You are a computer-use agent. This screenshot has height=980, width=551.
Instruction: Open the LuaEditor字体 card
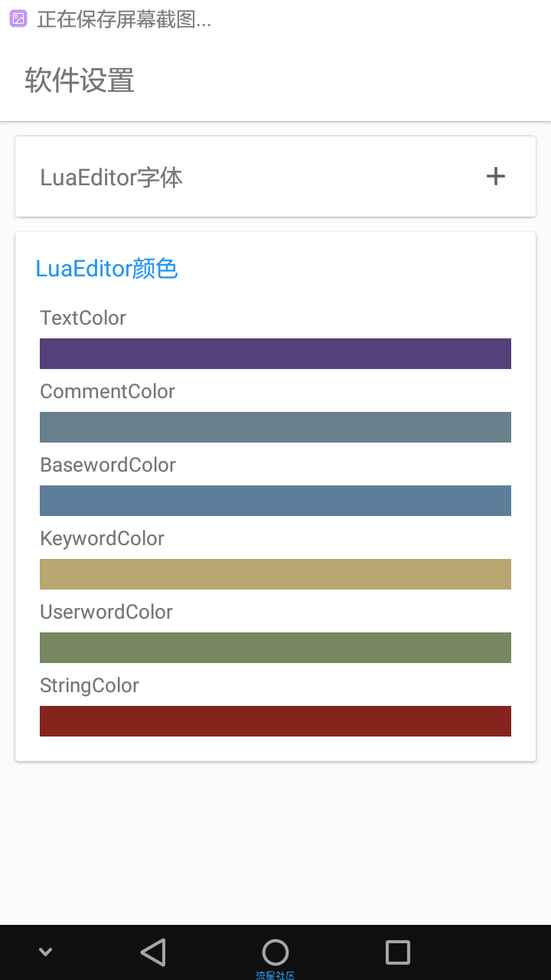275,177
